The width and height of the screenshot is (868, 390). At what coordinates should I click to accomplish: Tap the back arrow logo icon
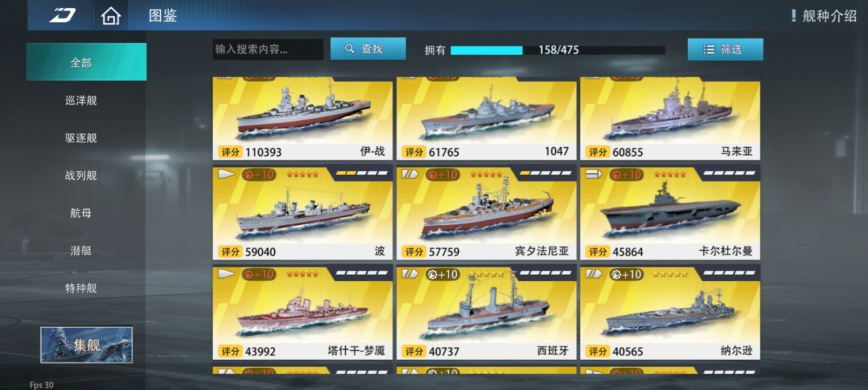pos(63,16)
